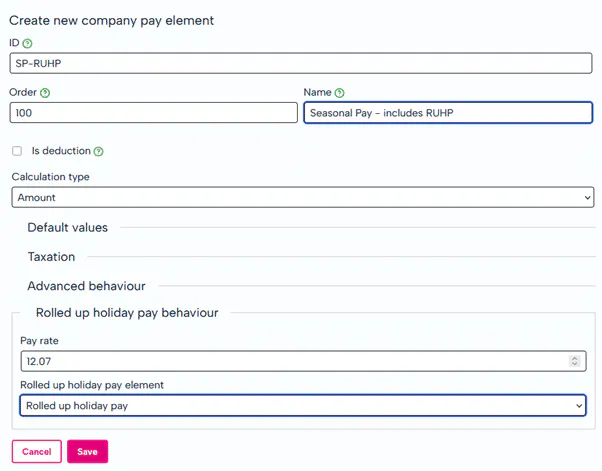Screen dimensions: 602x471
Task: Click the Pay rate field showing 12.07
Action: (x=290, y=361)
